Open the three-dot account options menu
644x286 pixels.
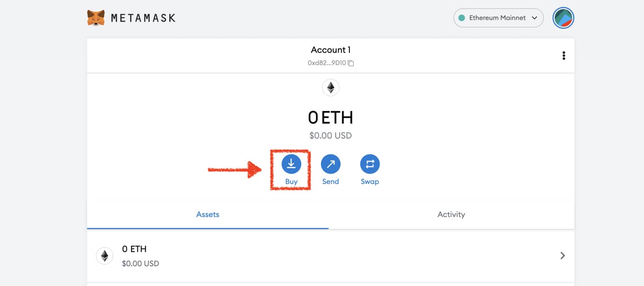563,55
